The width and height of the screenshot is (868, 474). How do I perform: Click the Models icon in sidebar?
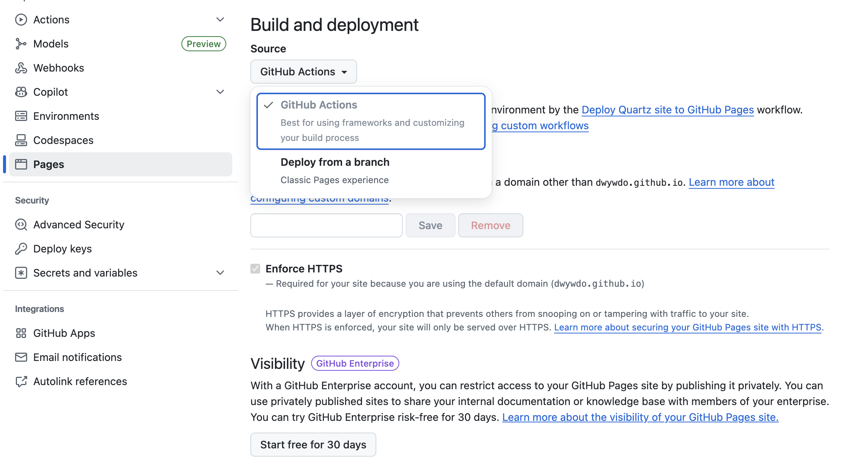[21, 44]
